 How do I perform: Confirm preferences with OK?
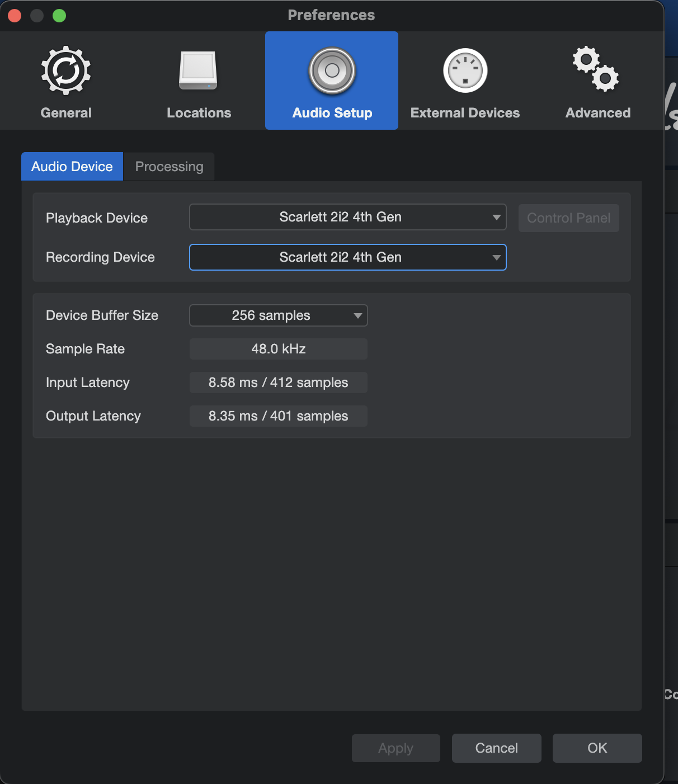(597, 748)
